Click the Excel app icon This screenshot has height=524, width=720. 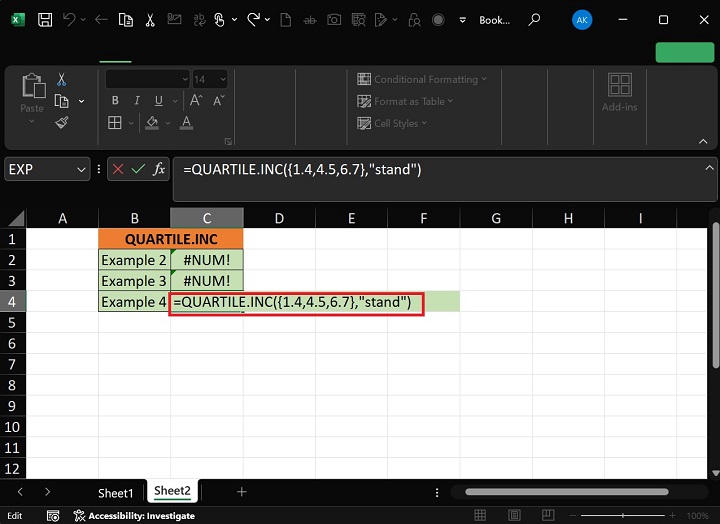[x=17, y=20]
